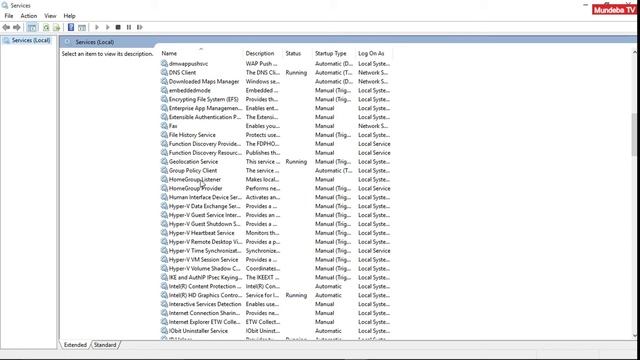Click the gear icon beside Geolocation Service
The height and width of the screenshot is (360, 640).
[164, 162]
